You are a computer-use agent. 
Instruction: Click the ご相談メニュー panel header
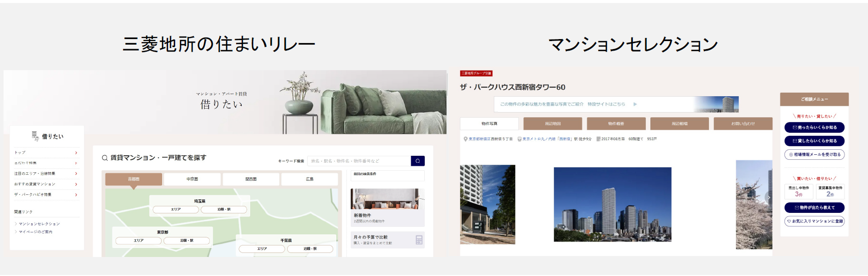[x=814, y=99]
